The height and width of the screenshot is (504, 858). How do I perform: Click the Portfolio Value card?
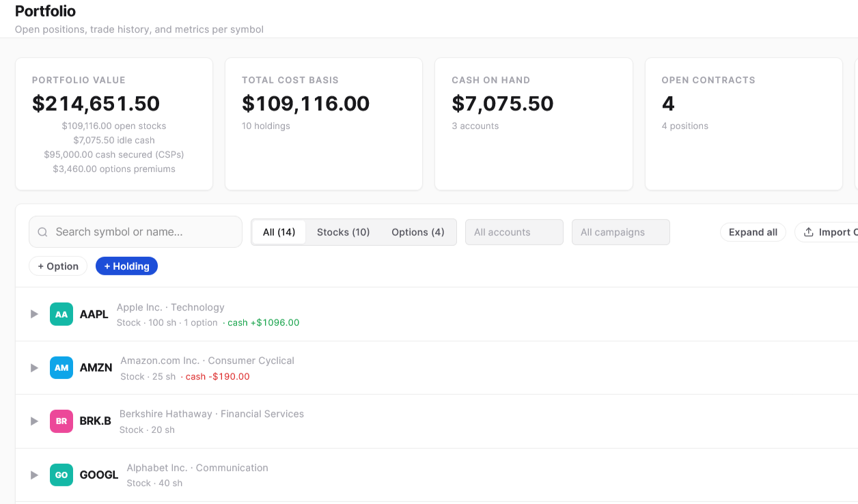(x=114, y=124)
